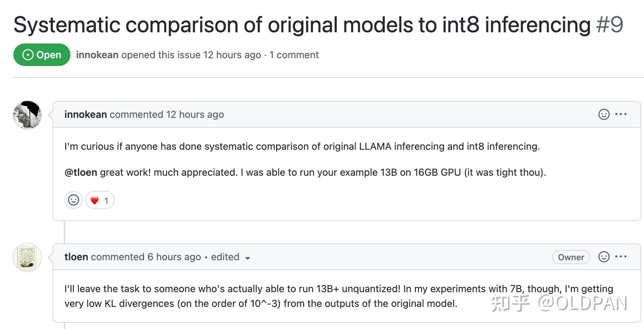Click the @tloen mention in the comment

pos(81,173)
